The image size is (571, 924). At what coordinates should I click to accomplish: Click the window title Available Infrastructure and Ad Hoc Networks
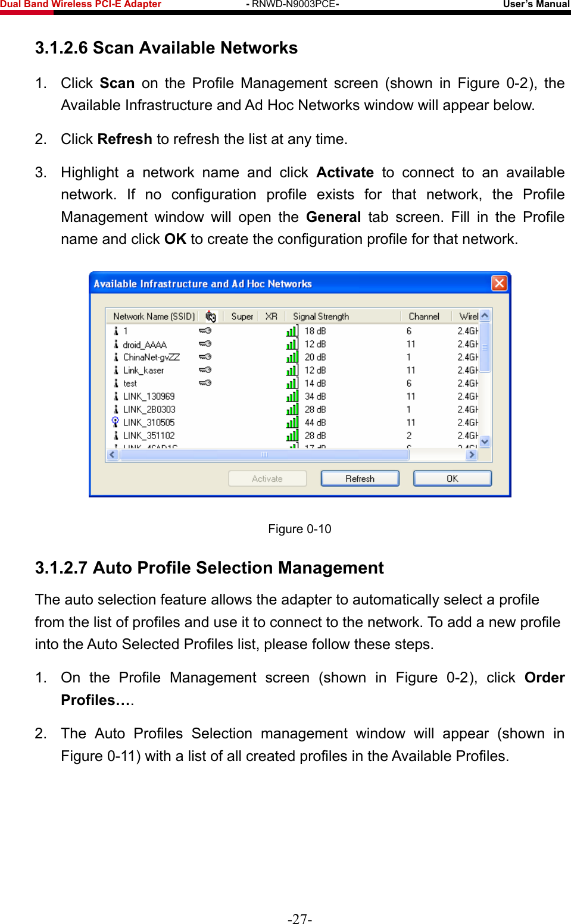point(202,284)
